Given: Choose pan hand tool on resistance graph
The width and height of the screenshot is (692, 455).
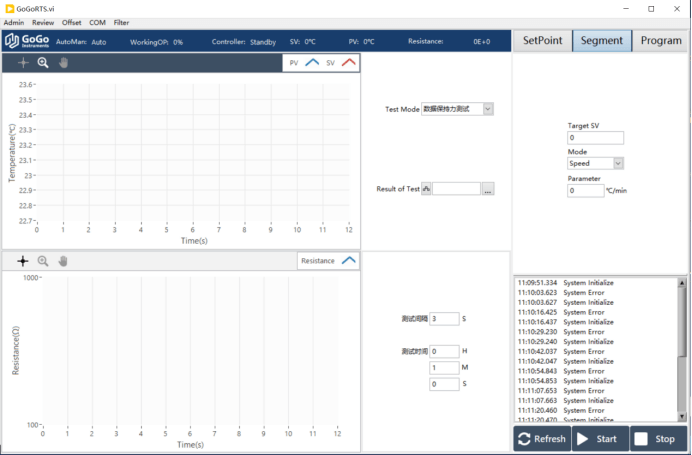Looking at the screenshot, I should [x=63, y=261].
